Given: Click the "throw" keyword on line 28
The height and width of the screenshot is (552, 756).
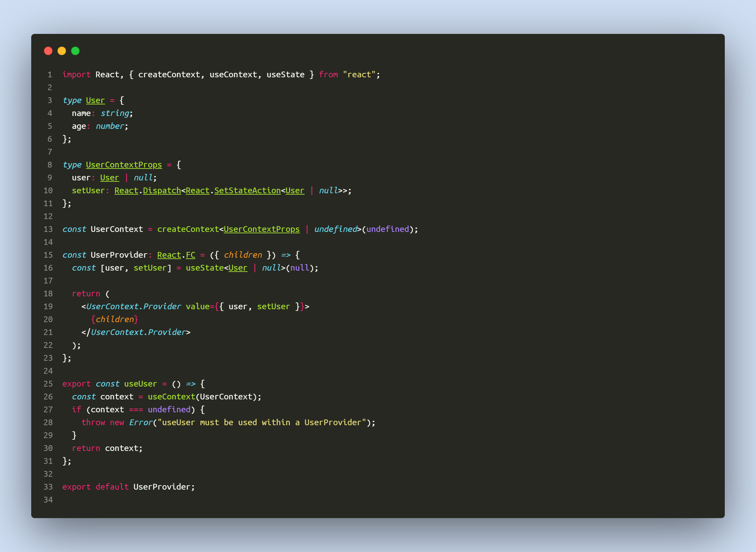Looking at the screenshot, I should [93, 422].
